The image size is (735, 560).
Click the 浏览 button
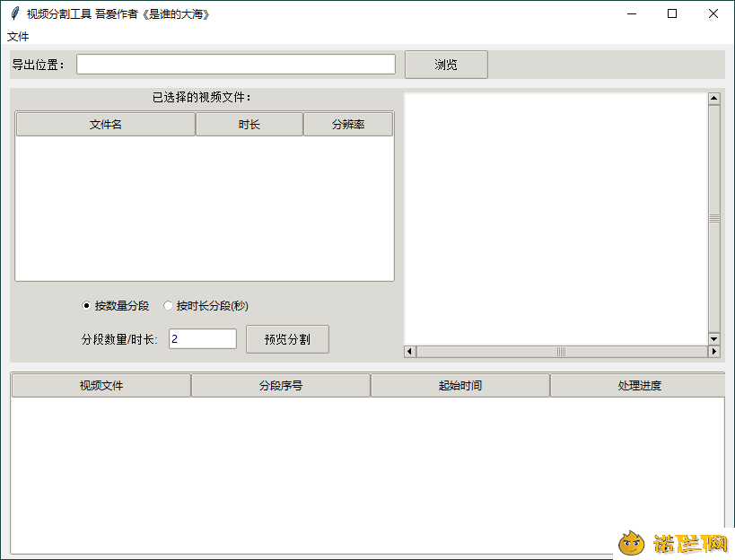pyautogui.click(x=446, y=65)
